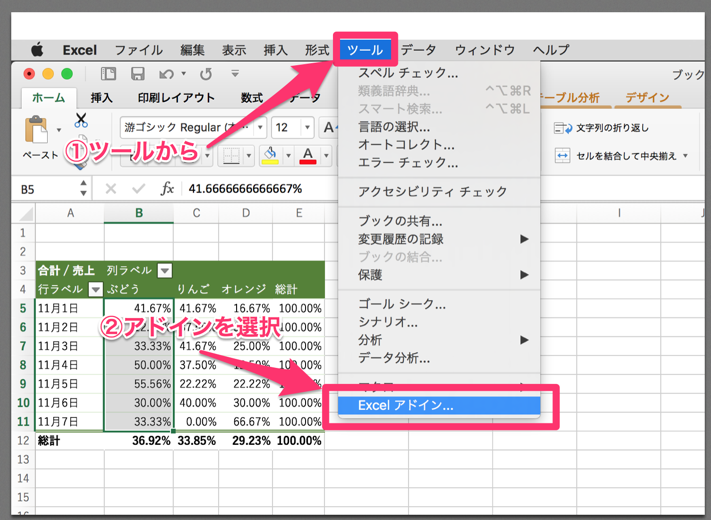This screenshot has width=711, height=520.
Task: Switch to デザイン ribbon tab
Action: click(647, 97)
